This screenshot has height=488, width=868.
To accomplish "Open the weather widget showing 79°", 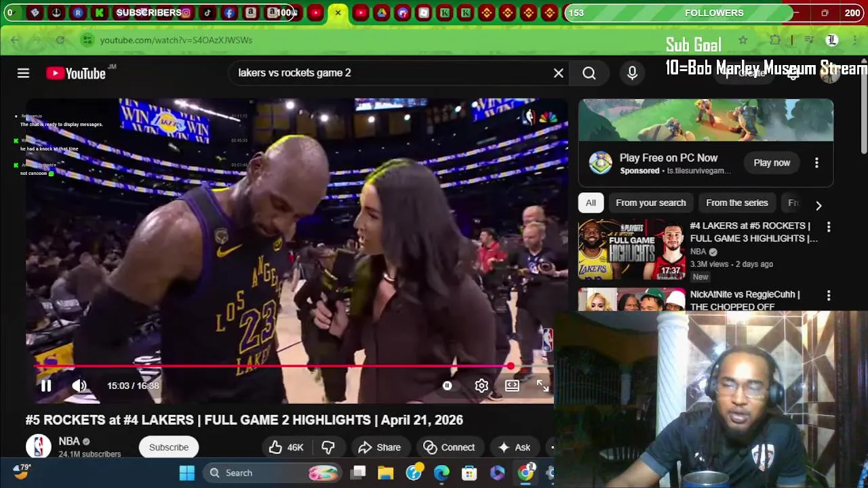I will click(x=22, y=471).
